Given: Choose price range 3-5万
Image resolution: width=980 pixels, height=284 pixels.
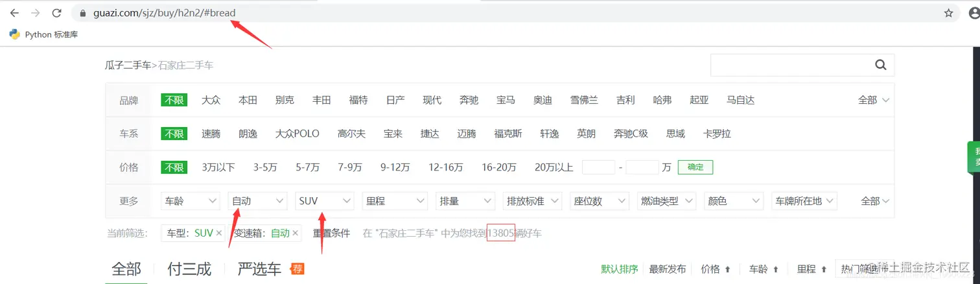Looking at the screenshot, I should [x=266, y=167].
